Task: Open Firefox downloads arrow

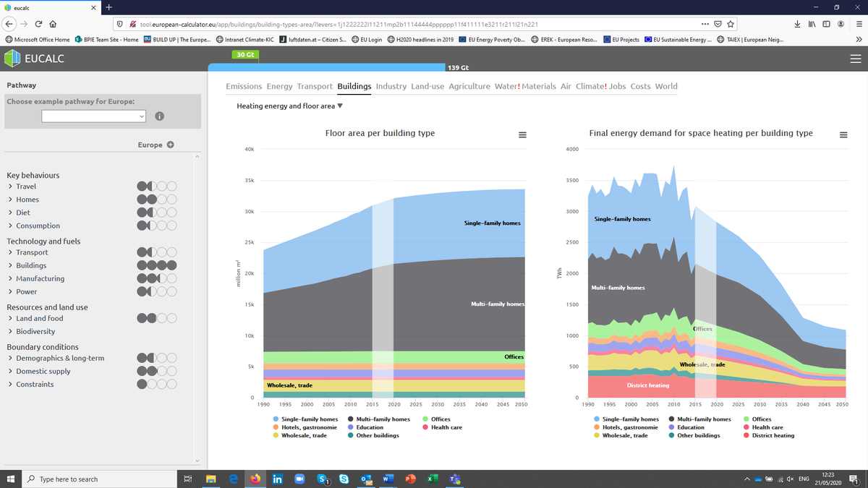Action: coord(798,24)
